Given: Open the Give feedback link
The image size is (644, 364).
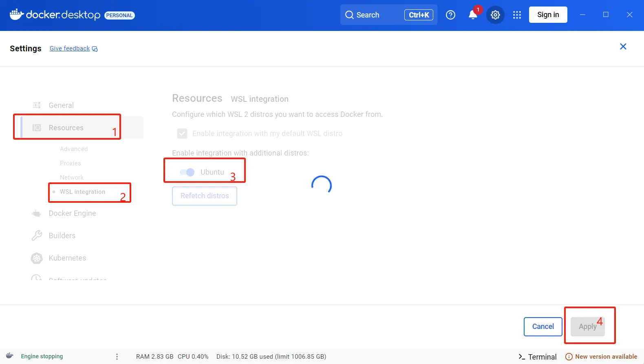Looking at the screenshot, I should point(70,48).
